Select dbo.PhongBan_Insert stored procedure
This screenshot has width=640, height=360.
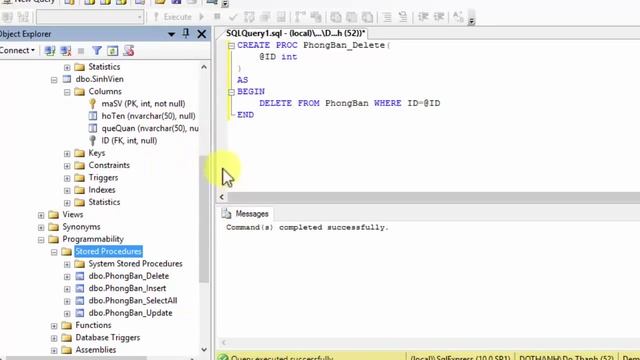[x=127, y=288]
